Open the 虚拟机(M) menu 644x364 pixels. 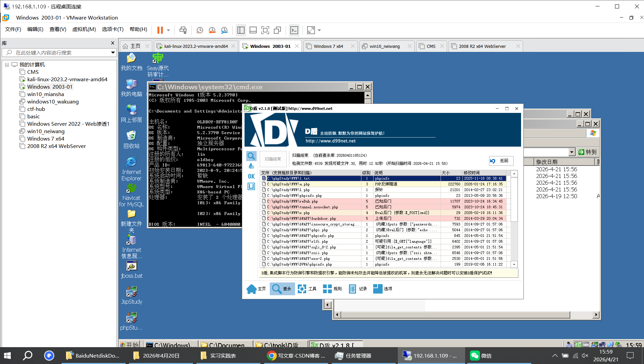(84, 29)
